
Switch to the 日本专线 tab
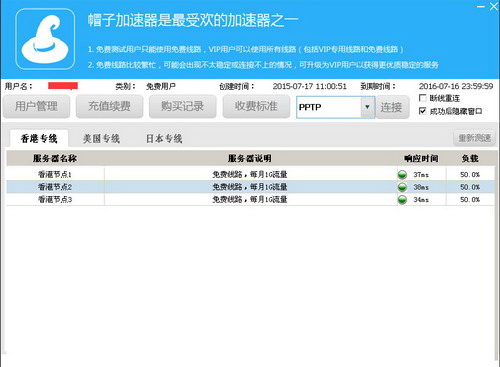click(x=164, y=138)
